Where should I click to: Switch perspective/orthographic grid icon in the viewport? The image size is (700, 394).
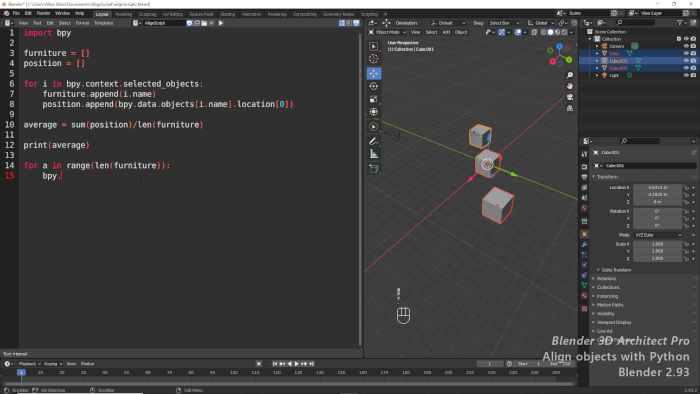point(570,108)
